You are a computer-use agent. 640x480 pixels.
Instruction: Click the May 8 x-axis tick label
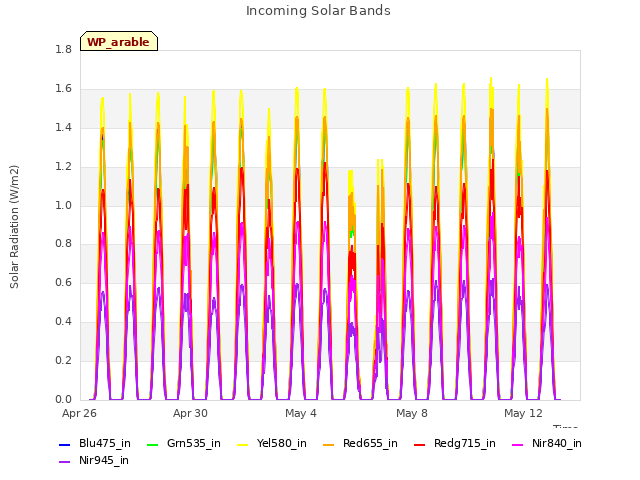pyautogui.click(x=412, y=413)
